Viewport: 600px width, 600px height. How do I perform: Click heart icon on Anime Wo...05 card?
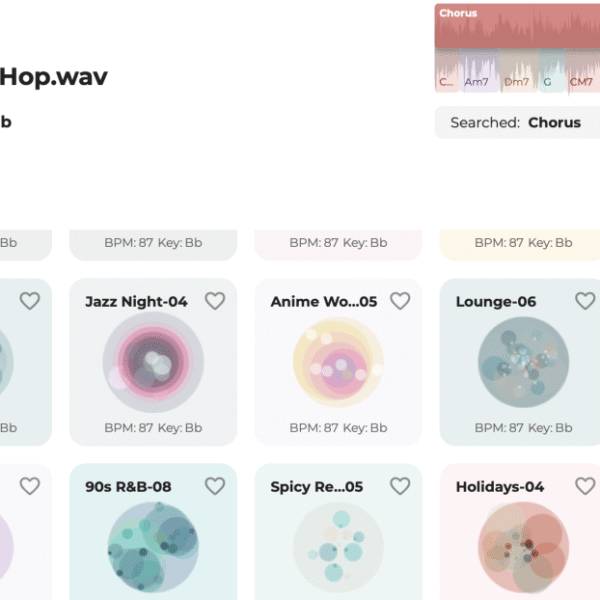coord(400,301)
